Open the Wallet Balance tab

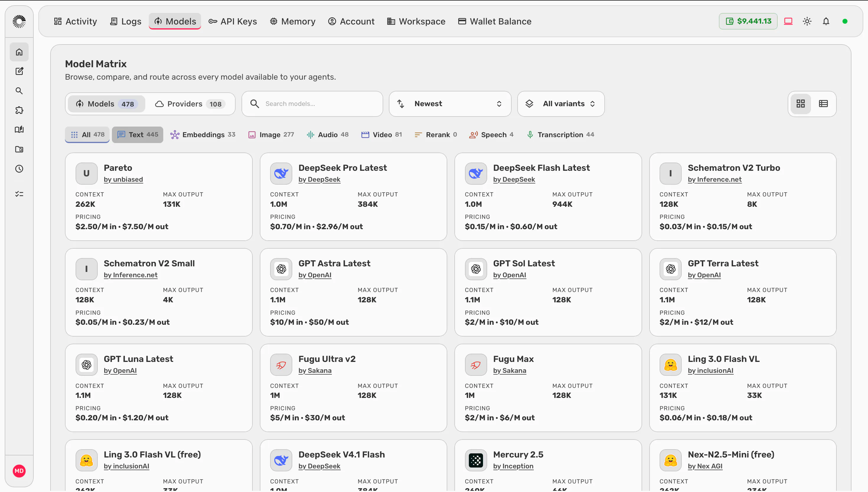(x=495, y=21)
